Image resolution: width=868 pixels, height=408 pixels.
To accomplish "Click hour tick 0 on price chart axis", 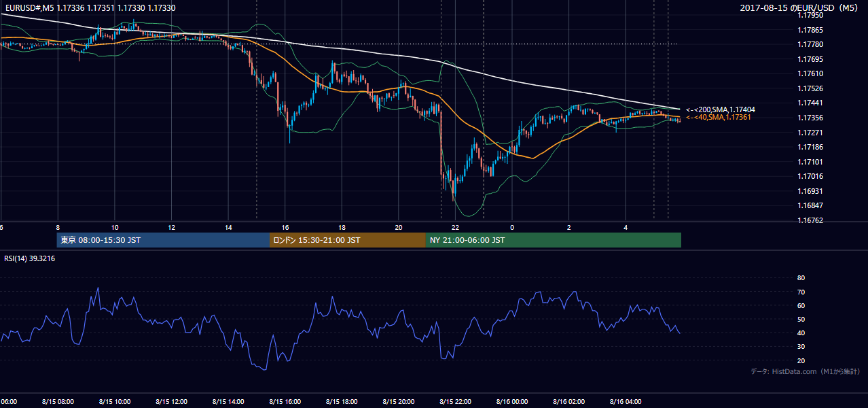I will (513, 228).
